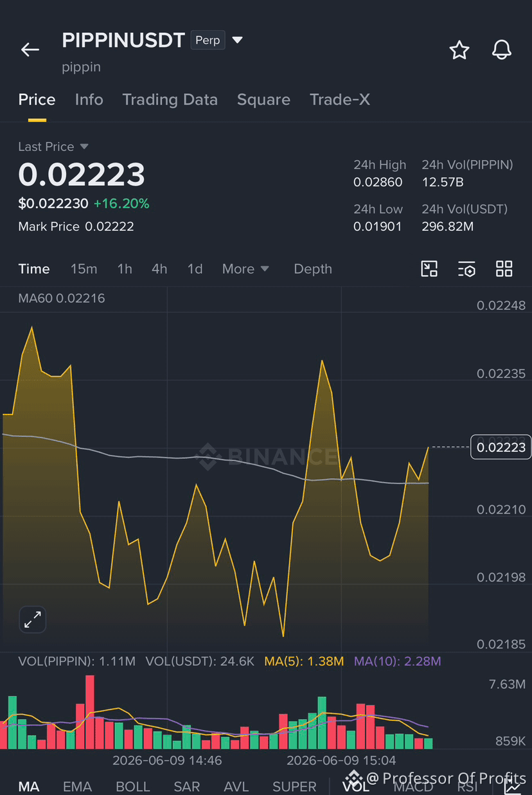The width and height of the screenshot is (532, 795).
Task: Select the 15m interval
Action: coord(84,269)
